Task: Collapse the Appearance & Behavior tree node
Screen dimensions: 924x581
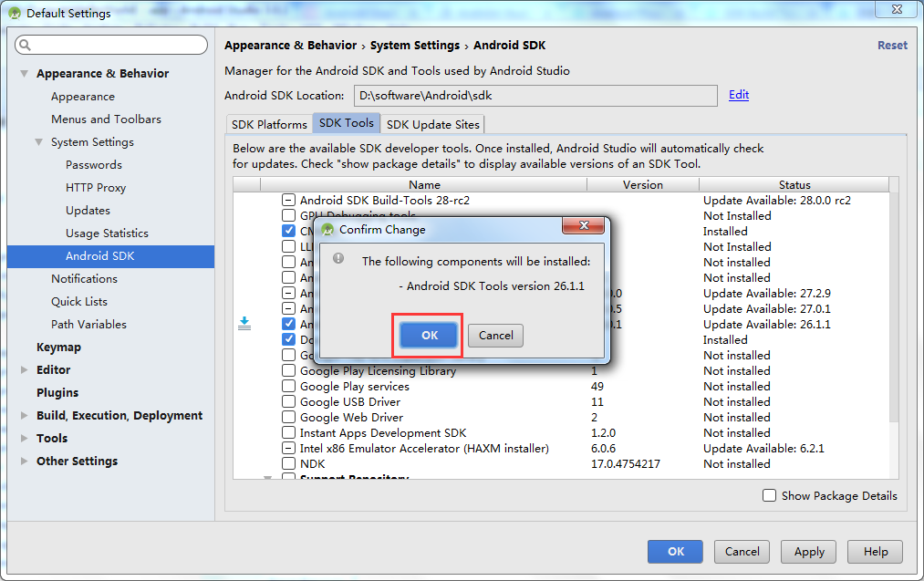Action: 24,74
